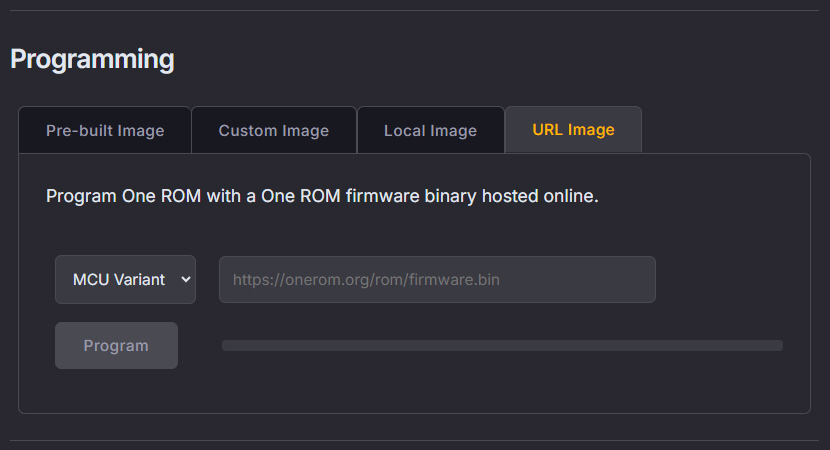This screenshot has width=830, height=450.
Task: Expand the MCU Variant selector
Action: pos(125,280)
